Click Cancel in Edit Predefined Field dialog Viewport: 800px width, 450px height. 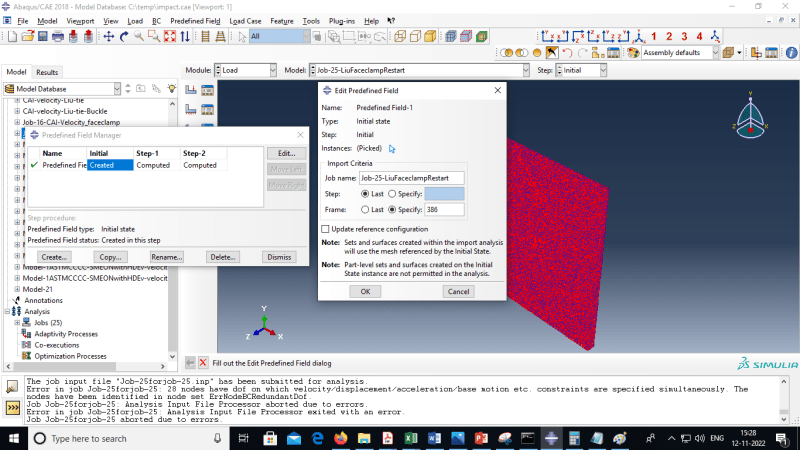[458, 291]
